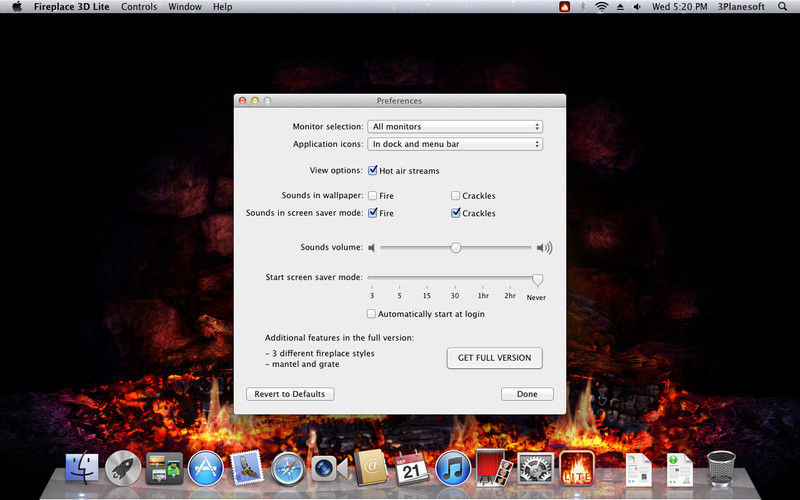
Task: Click the GET FULL VERSION button
Action: (494, 358)
